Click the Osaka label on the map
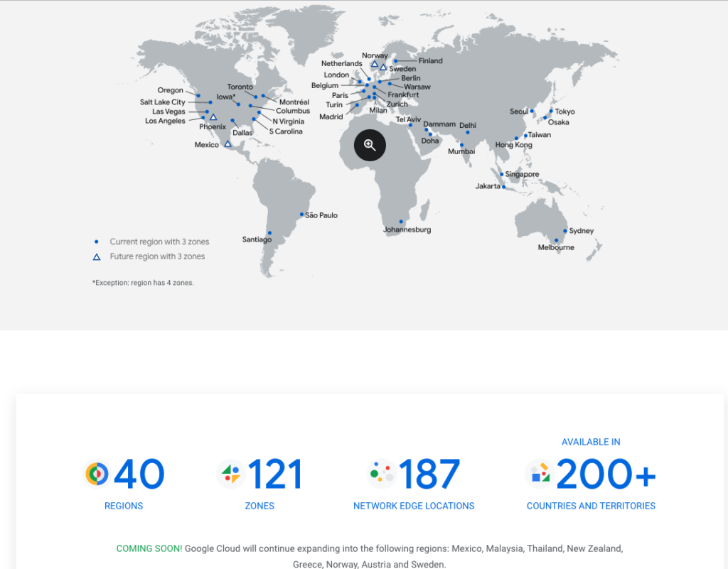 pyautogui.click(x=558, y=122)
